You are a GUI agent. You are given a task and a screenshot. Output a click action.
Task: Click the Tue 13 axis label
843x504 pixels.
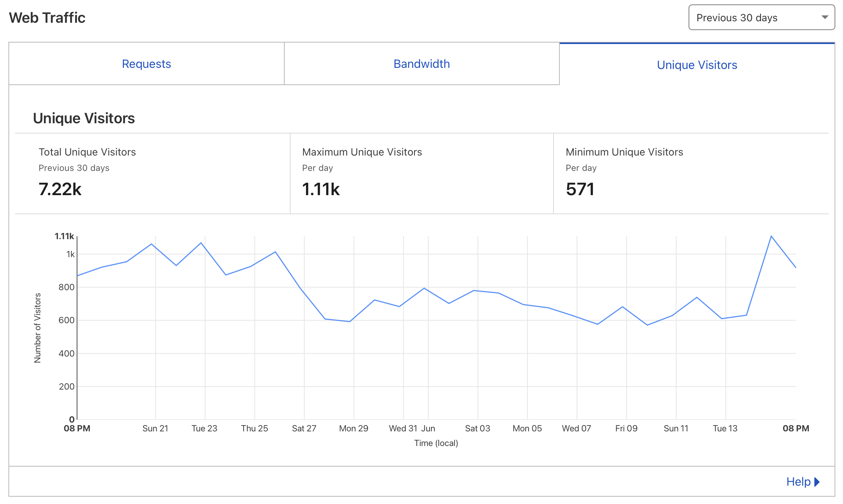click(725, 428)
